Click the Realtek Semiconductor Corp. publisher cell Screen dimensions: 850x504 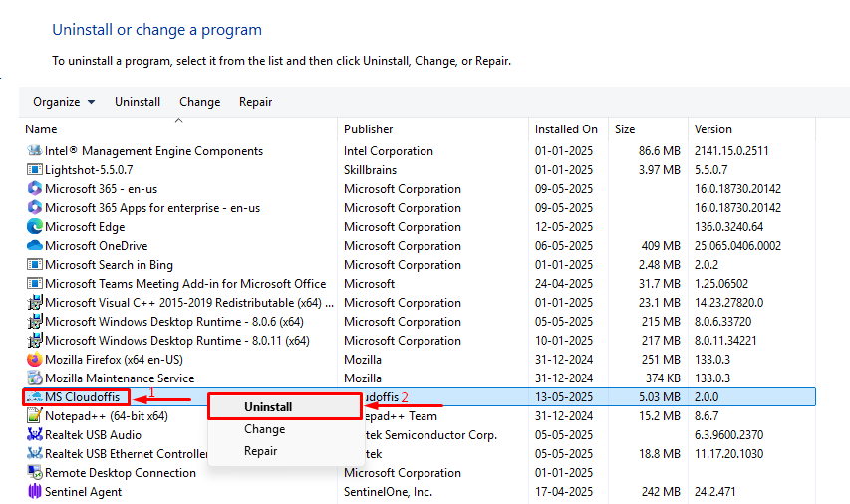430,435
